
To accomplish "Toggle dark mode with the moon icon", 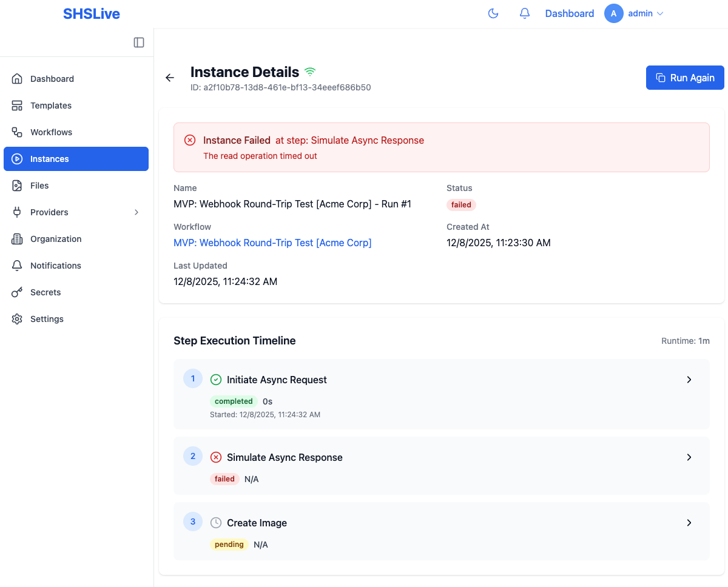I will click(493, 13).
